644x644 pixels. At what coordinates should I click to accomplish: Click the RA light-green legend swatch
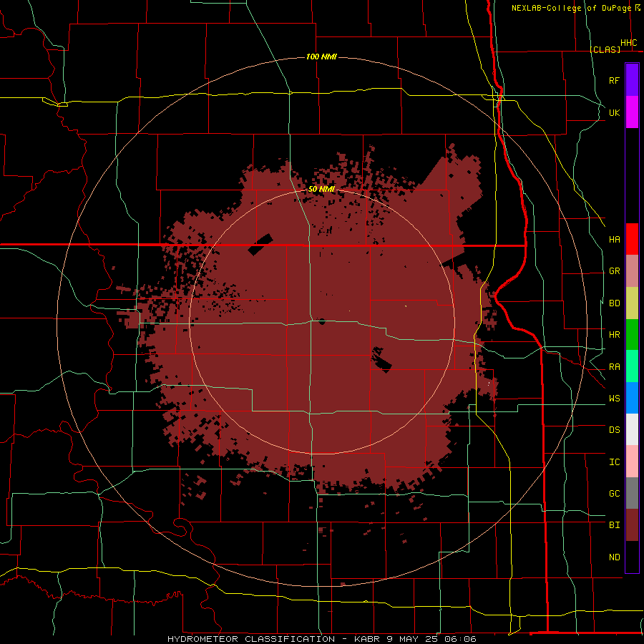pos(632,366)
